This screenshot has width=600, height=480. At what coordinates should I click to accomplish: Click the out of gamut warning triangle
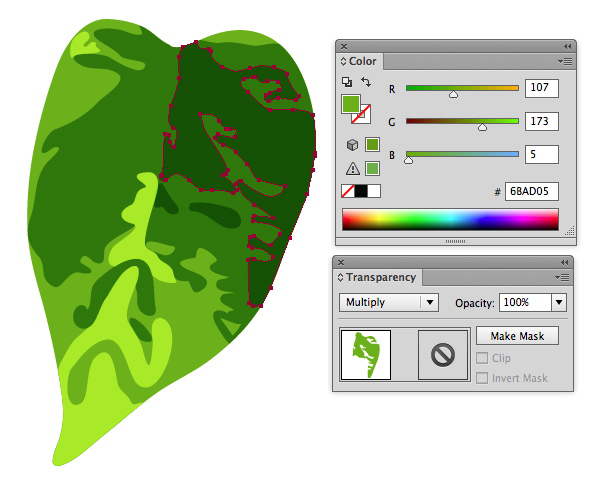pyautogui.click(x=352, y=168)
